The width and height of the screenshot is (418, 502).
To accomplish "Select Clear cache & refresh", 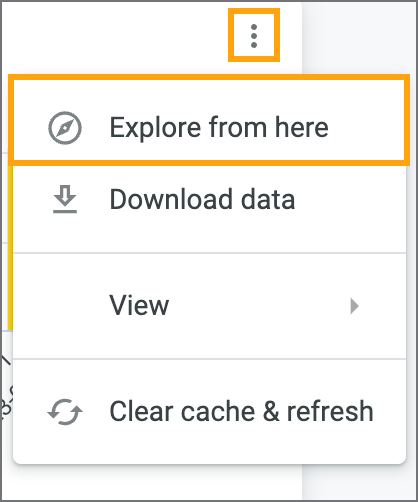I will (209, 412).
